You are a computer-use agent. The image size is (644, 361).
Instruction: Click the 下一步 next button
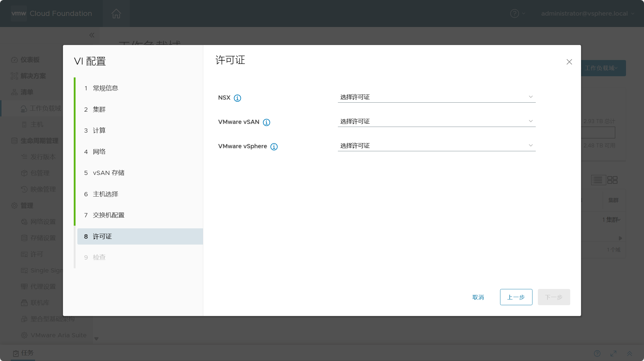pyautogui.click(x=554, y=297)
